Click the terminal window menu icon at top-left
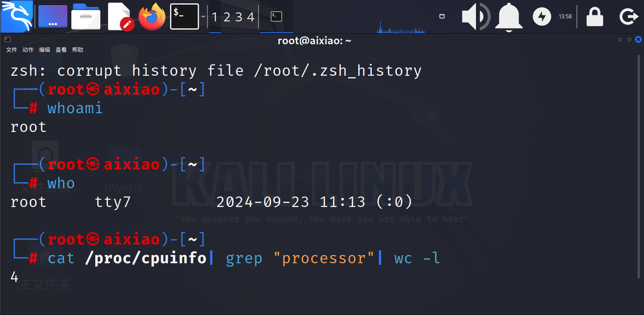Screen dimensions: 644x315 click(x=8, y=39)
